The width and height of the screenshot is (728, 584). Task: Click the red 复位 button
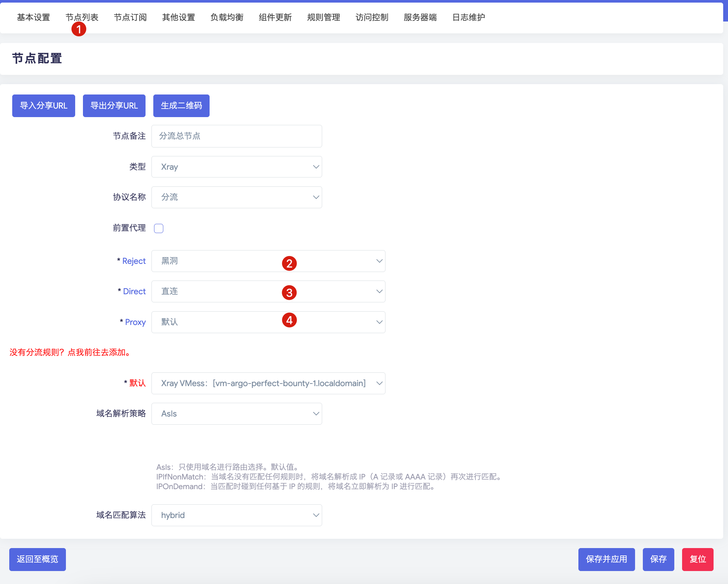coord(697,559)
